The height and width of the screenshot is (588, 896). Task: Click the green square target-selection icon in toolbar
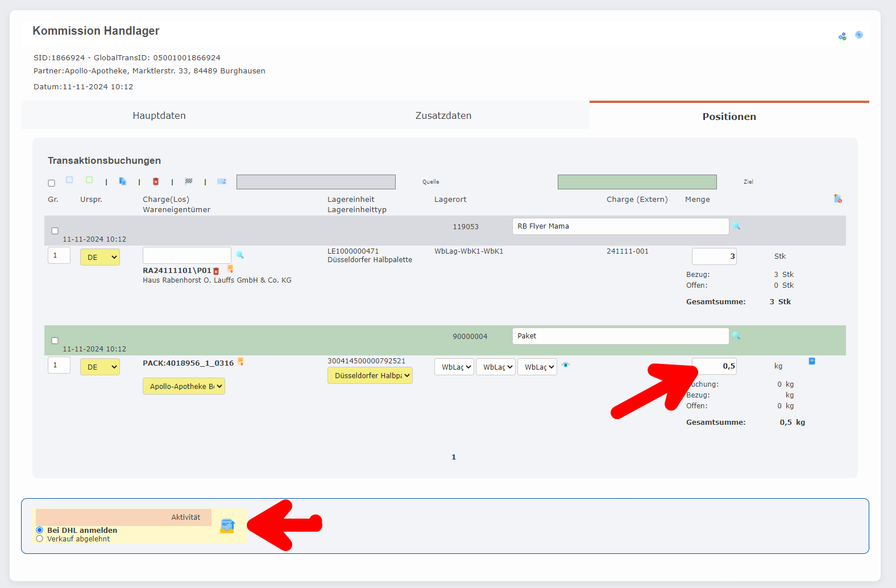click(89, 180)
